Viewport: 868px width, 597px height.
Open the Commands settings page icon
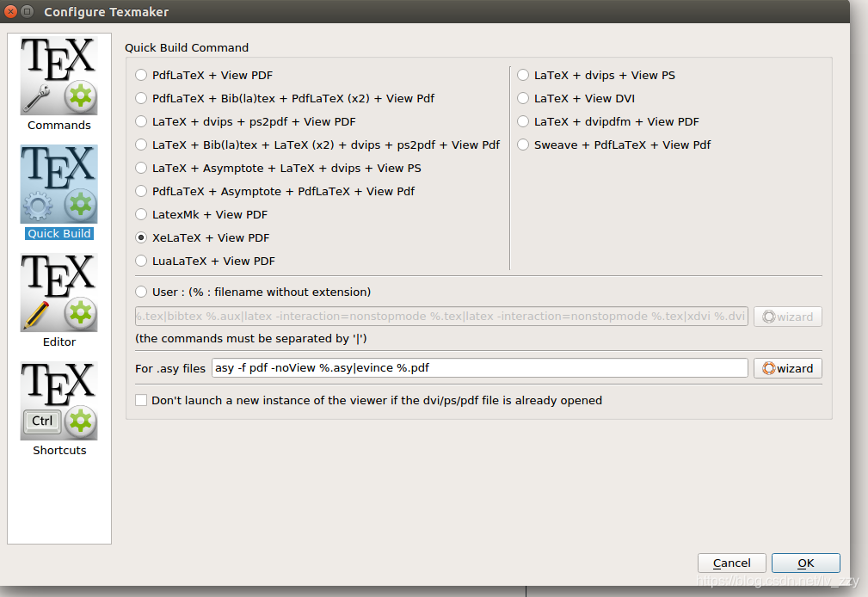[59, 76]
